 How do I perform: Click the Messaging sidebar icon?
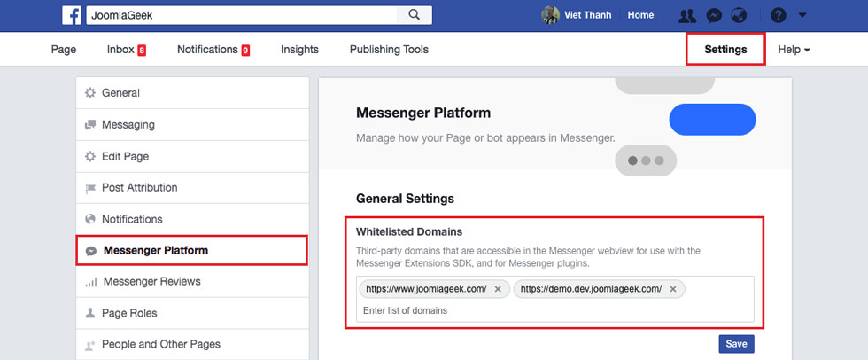coord(90,125)
